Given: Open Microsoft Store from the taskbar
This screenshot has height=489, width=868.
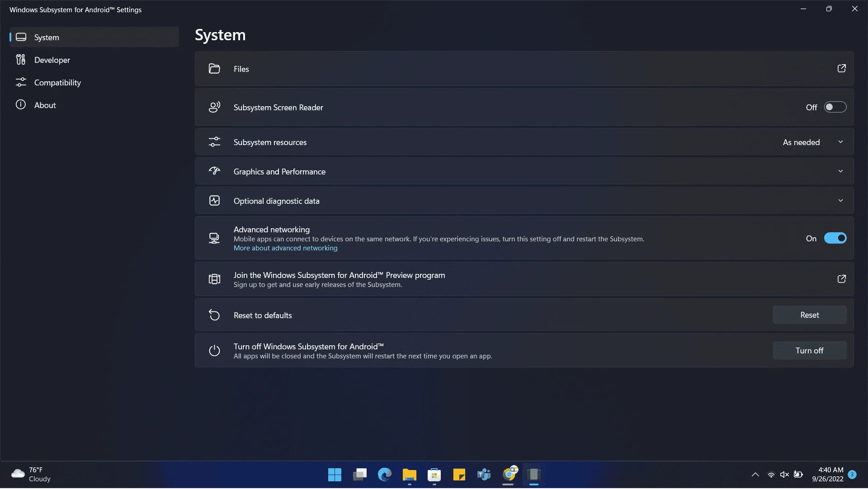Looking at the screenshot, I should 434,475.
